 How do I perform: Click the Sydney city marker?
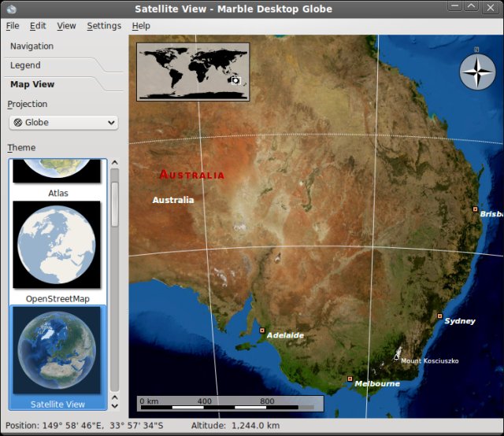(439, 316)
